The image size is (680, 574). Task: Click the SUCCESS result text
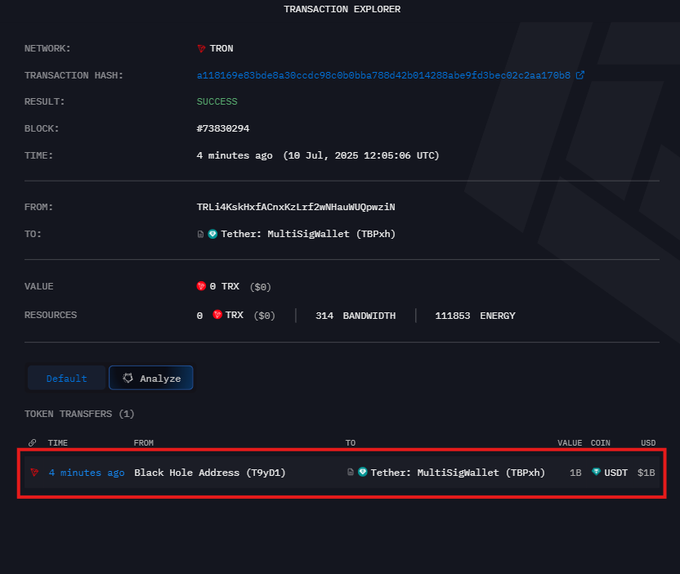tap(217, 102)
